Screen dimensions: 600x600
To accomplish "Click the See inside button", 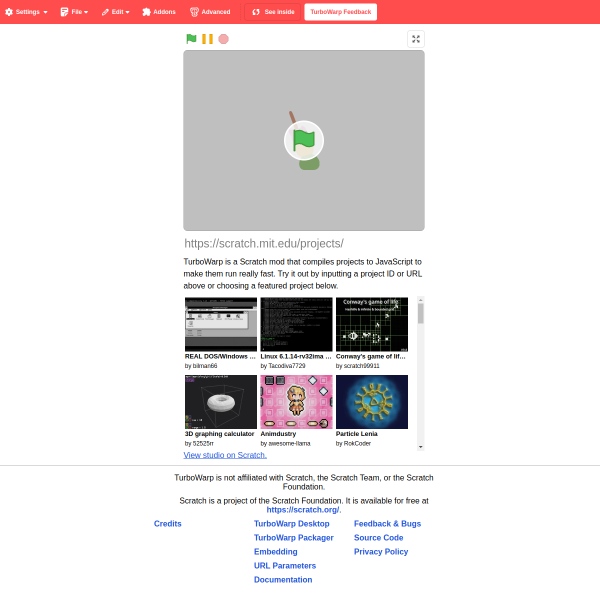I will click(273, 12).
